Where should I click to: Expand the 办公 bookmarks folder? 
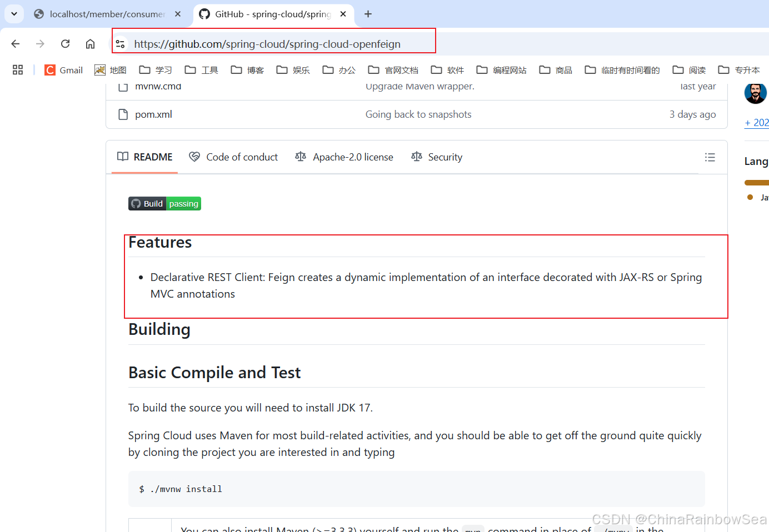[339, 70]
